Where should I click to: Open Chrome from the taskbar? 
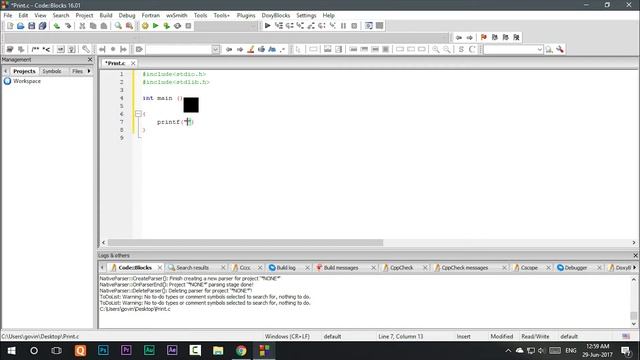[x=241, y=351]
